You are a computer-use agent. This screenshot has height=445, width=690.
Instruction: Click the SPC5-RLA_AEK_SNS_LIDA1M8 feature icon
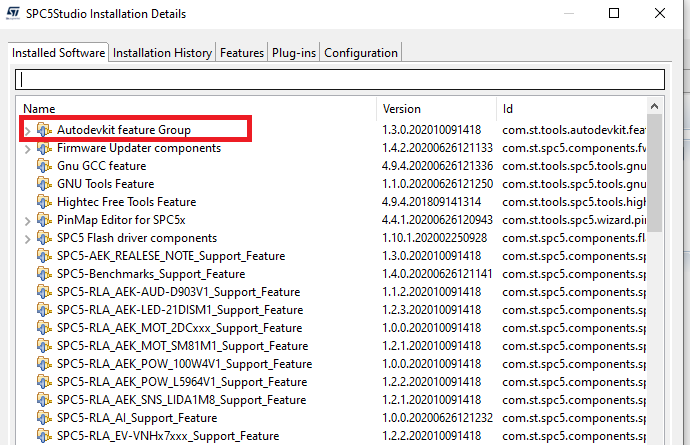pyautogui.click(x=44, y=400)
